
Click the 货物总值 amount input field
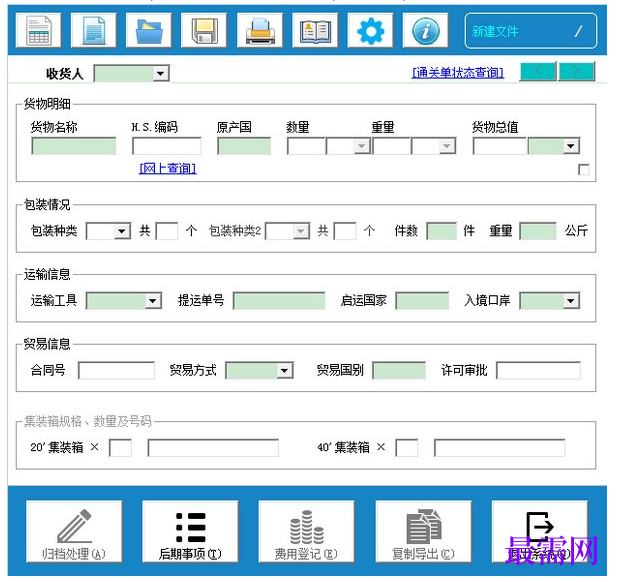coord(500,146)
